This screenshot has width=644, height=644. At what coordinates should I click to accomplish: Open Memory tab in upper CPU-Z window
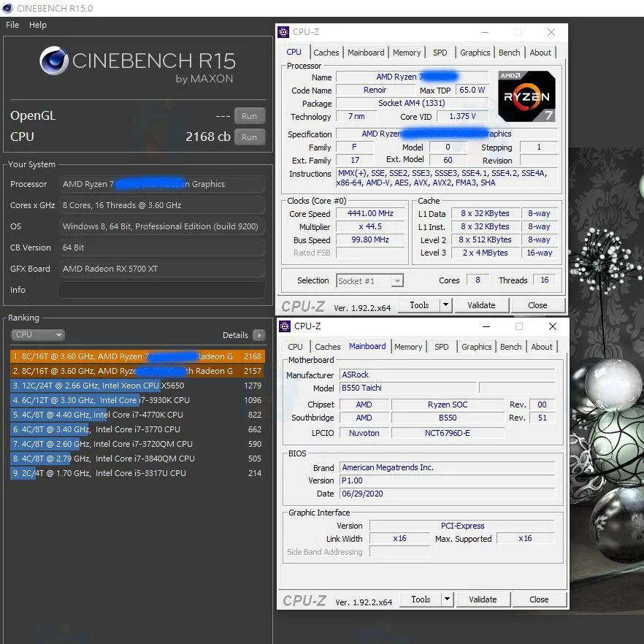(407, 53)
